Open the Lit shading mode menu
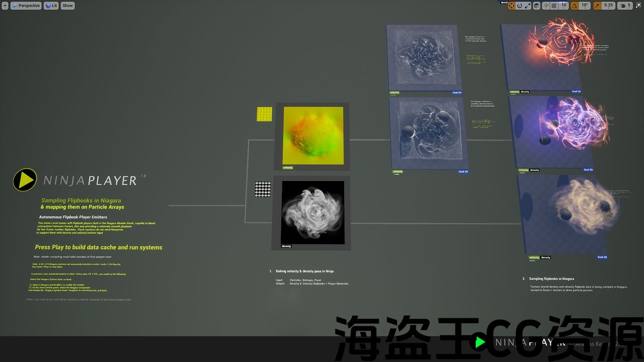Screen dimensions: 644x362 tap(51, 6)
